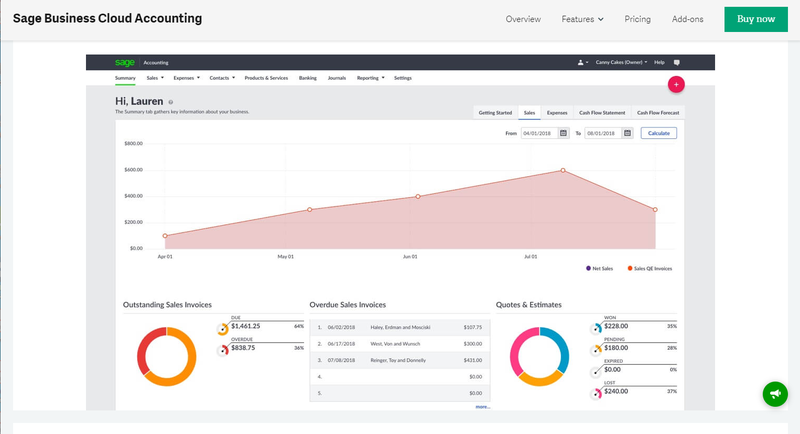Screen dimensions: 800x434
Task: Click the Reinger, Toy and Donnelly invoice row
Action: pos(399,360)
